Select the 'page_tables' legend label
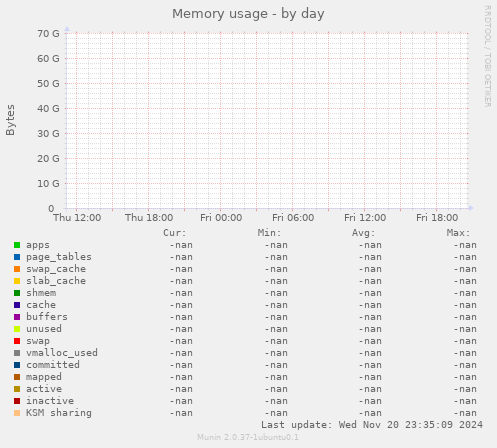497x448 pixels. [x=59, y=257]
